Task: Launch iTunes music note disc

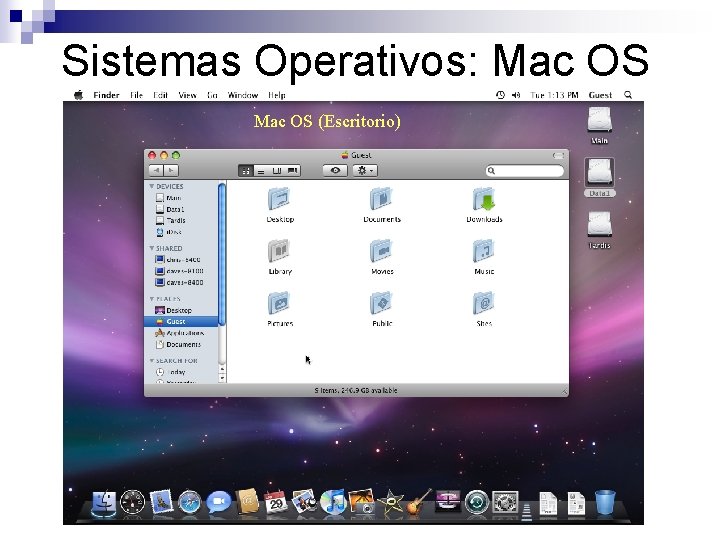Action: [x=333, y=501]
